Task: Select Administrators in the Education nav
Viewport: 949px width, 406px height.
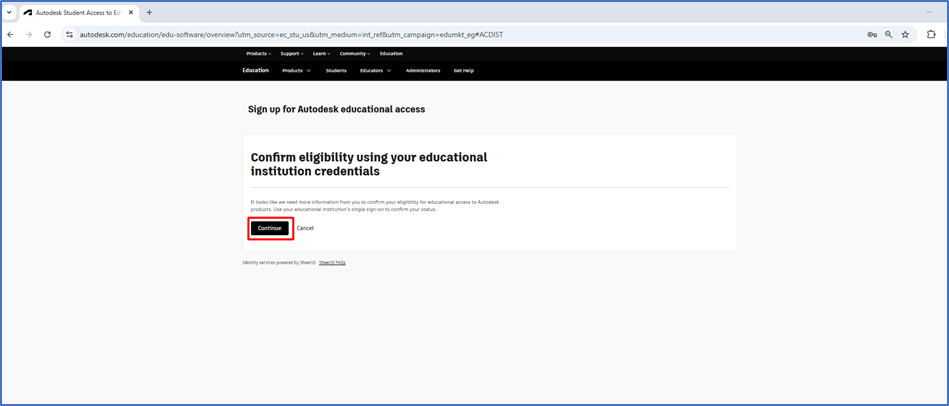Action: pyautogui.click(x=422, y=71)
